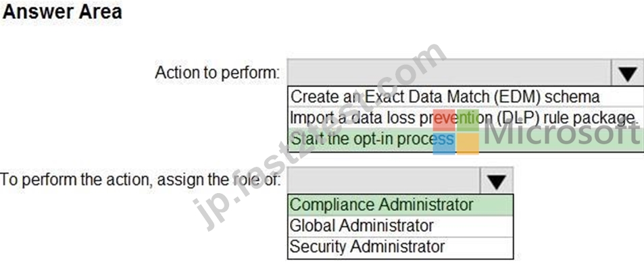644x264 pixels.
Task: Open the Action to perform dropdown arrow
Action: [x=627, y=74]
